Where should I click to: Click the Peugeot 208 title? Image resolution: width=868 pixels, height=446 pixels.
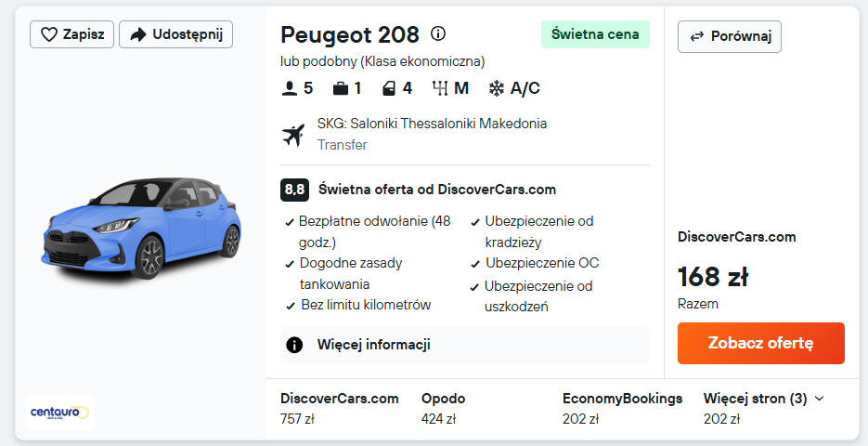tap(350, 35)
